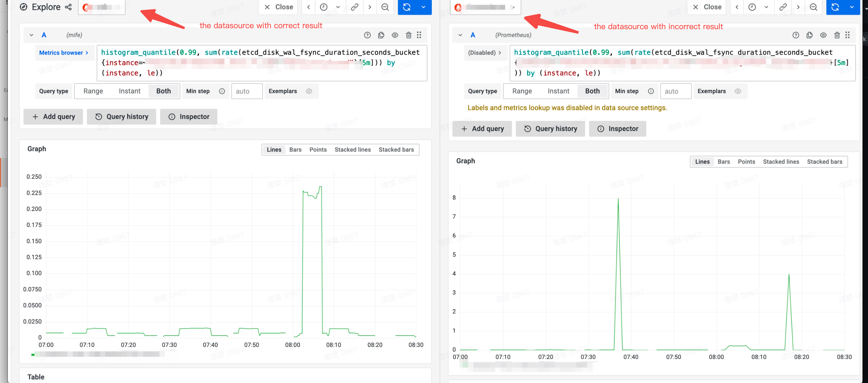Copy shortened link in left pane toolbar
868x383 pixels.
tap(355, 7)
